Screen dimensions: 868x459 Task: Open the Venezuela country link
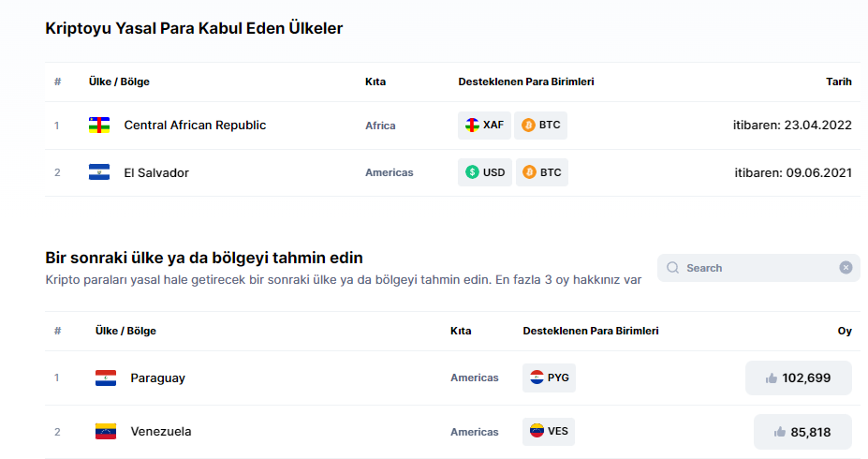[161, 432]
